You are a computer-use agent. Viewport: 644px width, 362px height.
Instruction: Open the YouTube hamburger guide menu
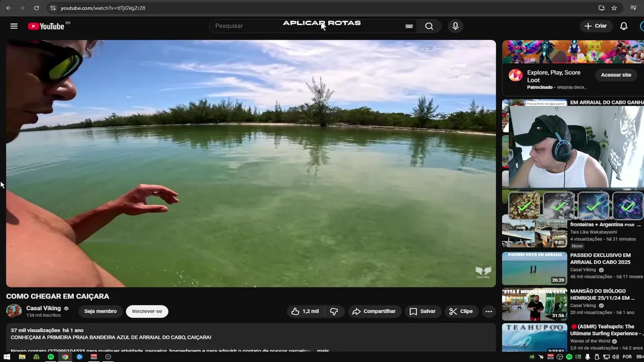click(14, 26)
